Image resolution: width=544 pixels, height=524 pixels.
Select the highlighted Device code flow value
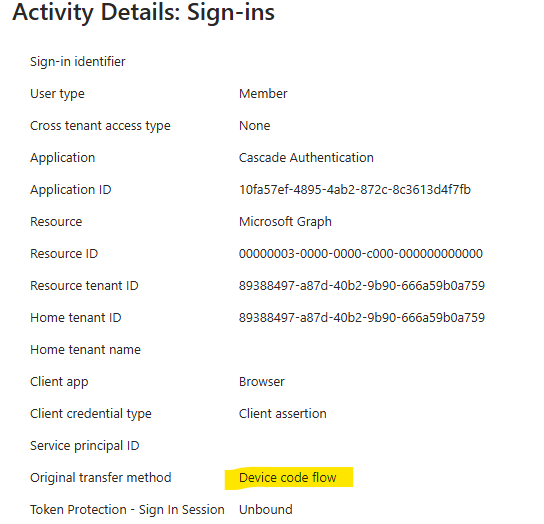pyautogui.click(x=288, y=478)
